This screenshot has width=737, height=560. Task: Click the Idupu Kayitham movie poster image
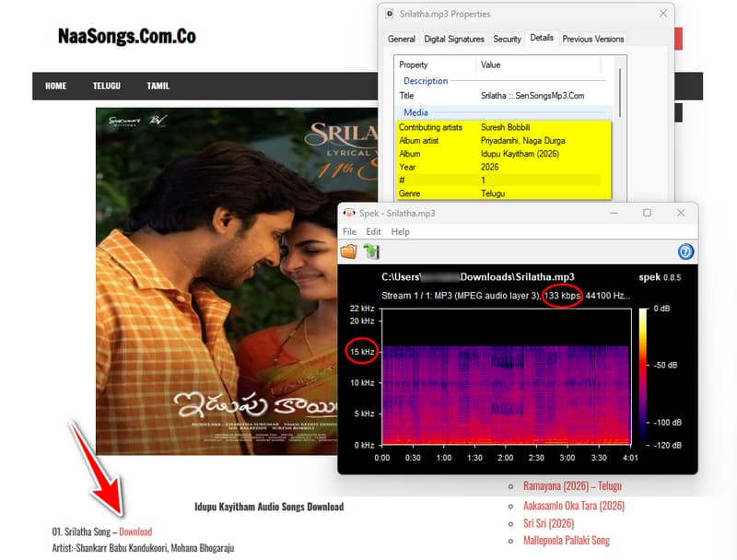pyautogui.click(x=216, y=281)
